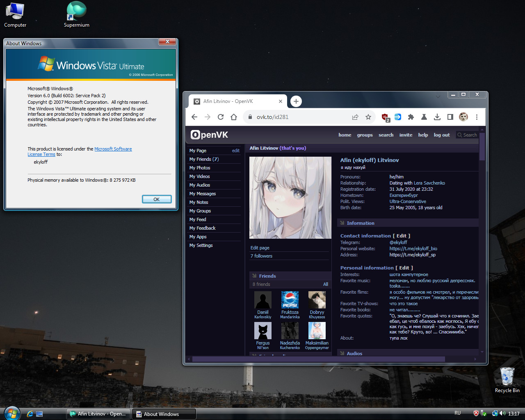Click the page's horizontal scrollbar
The image size is (525, 420).
click(x=318, y=359)
